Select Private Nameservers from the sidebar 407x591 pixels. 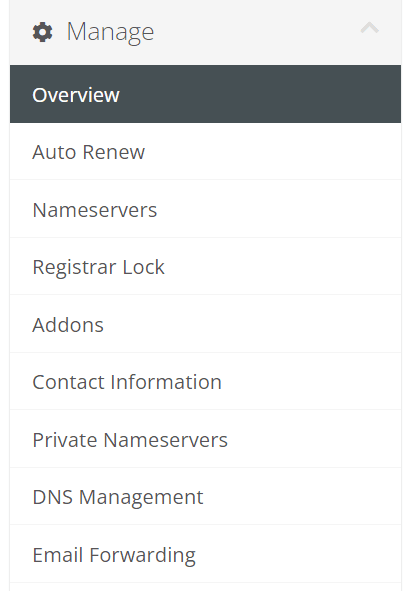pos(205,439)
